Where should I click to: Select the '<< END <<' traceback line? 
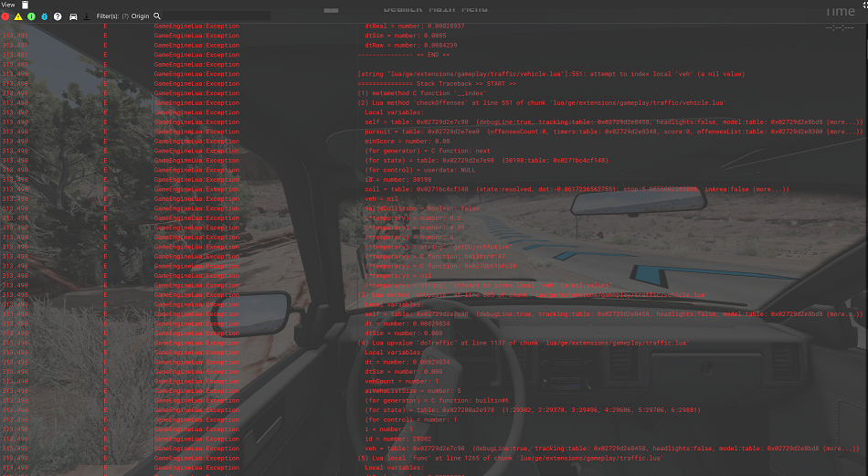click(x=404, y=55)
